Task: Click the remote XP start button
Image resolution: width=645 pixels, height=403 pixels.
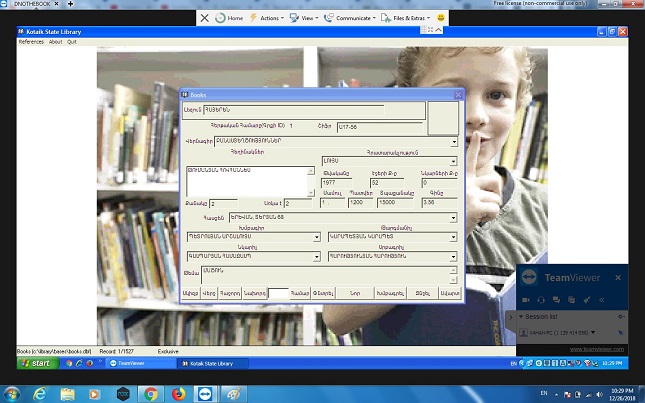Action: pyautogui.click(x=36, y=364)
